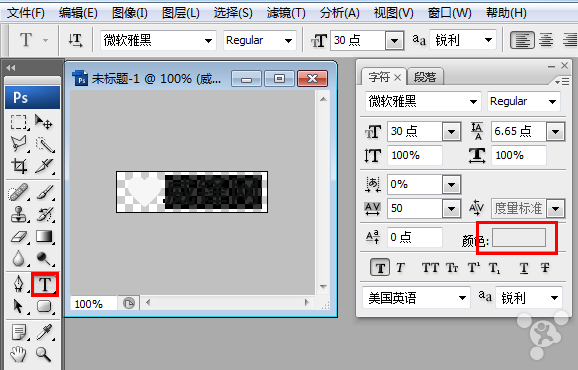Open the 编辑(E) menu
The width and height of the screenshot is (578, 370).
click(x=78, y=13)
